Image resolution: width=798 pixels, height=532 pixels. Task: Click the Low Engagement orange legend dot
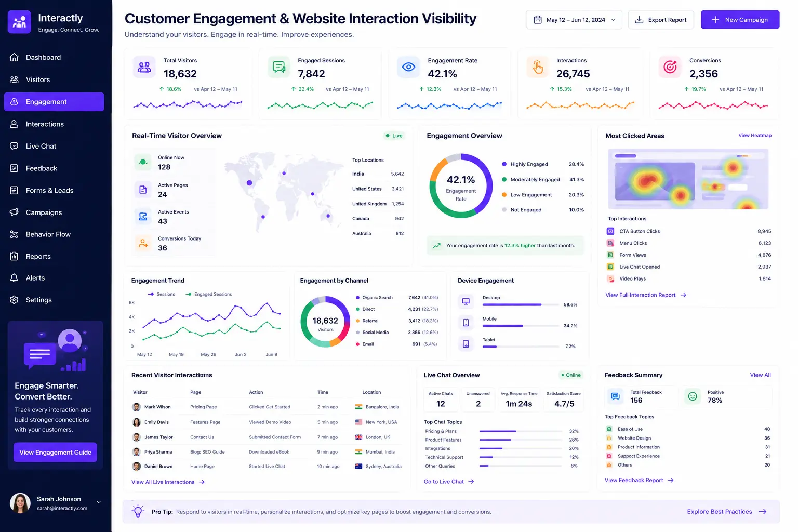pyautogui.click(x=504, y=195)
